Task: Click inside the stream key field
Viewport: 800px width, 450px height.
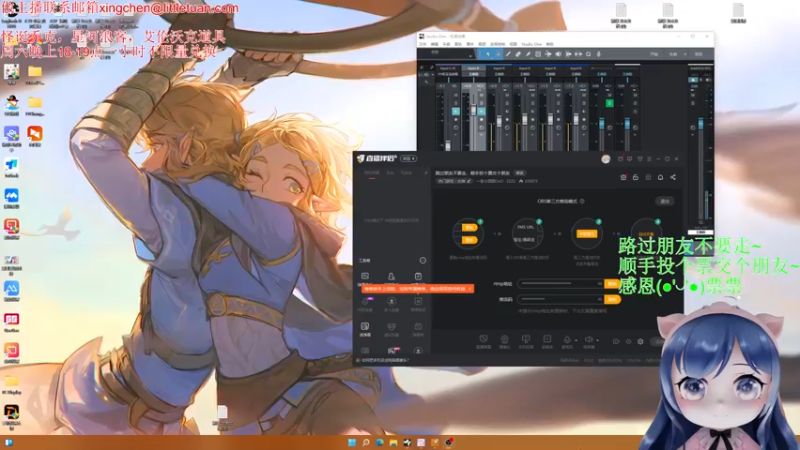Action: pyautogui.click(x=561, y=299)
